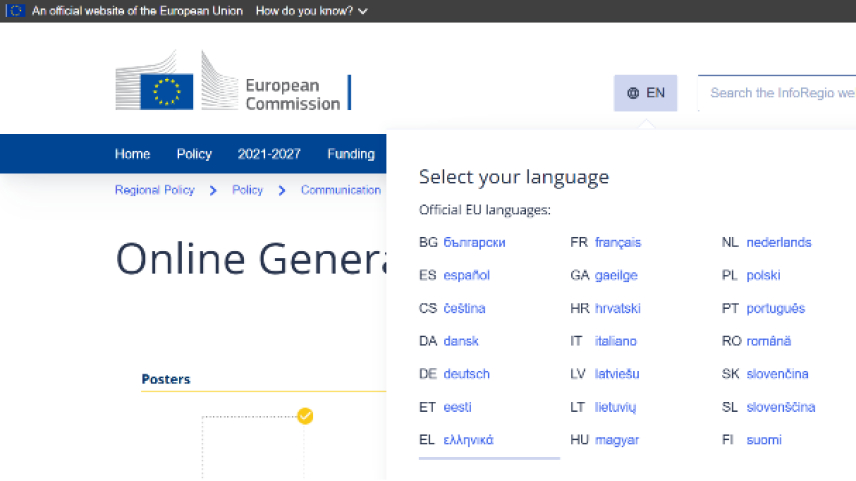Viewport: 856px width, 481px height.
Task: Toggle the EN language selector button
Action: 645,93
